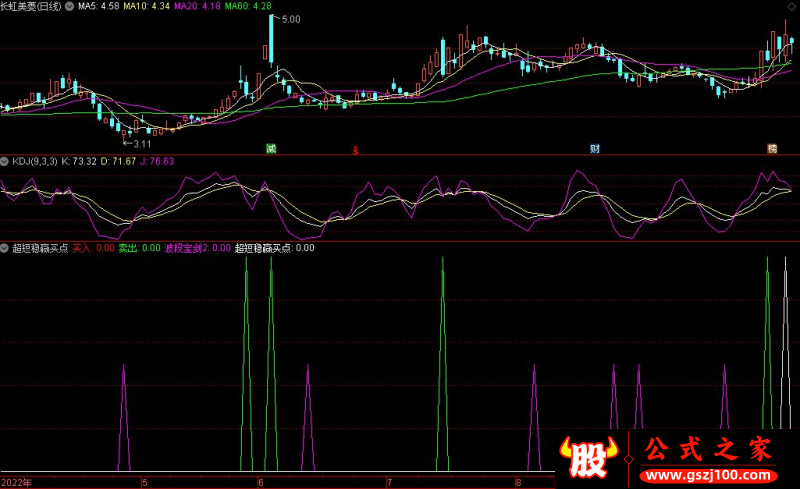Click the KDJ J value in purple

click(156, 160)
